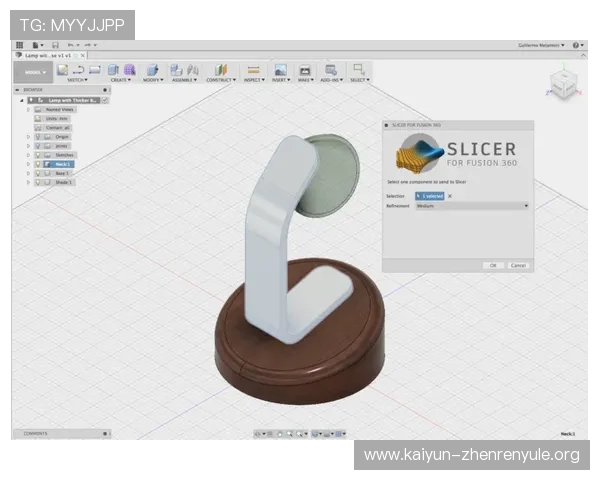Click the Make 3D print icon
600x480 pixels.
coord(305,70)
